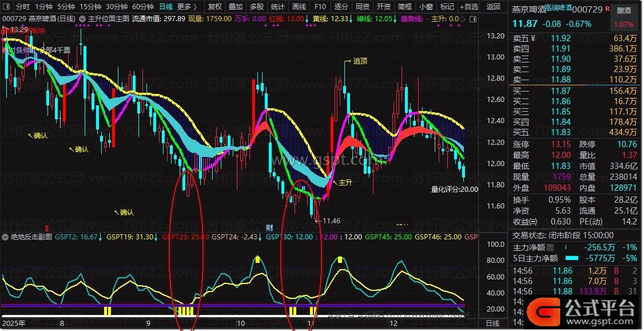
Task: Open the 日线 period selector at bottom right
Action: tap(492, 324)
